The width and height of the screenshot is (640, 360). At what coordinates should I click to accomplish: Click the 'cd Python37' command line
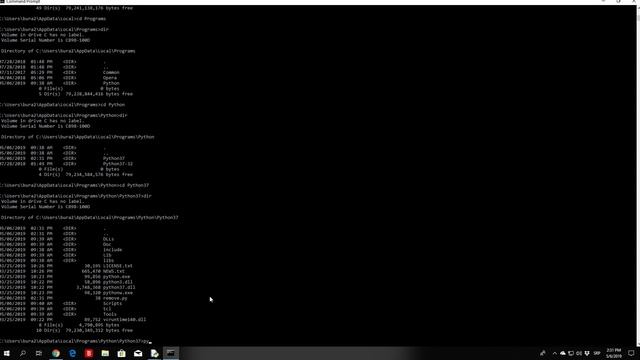tap(74, 185)
